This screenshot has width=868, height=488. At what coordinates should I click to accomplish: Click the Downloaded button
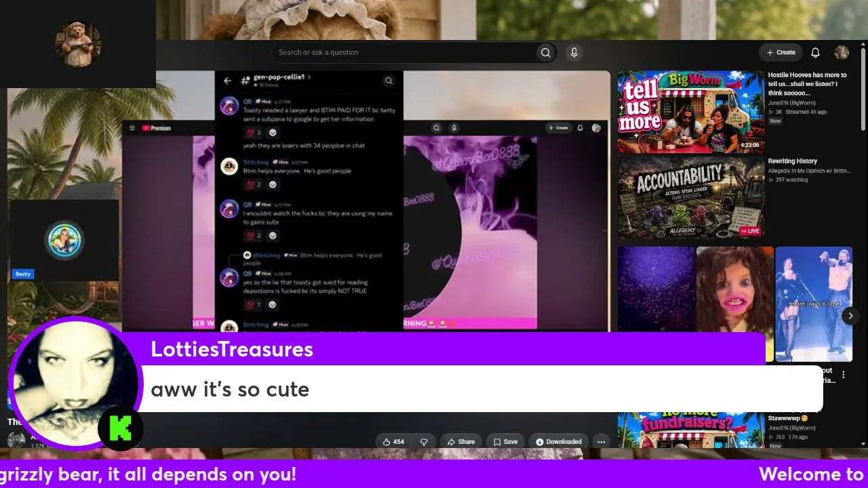(559, 442)
